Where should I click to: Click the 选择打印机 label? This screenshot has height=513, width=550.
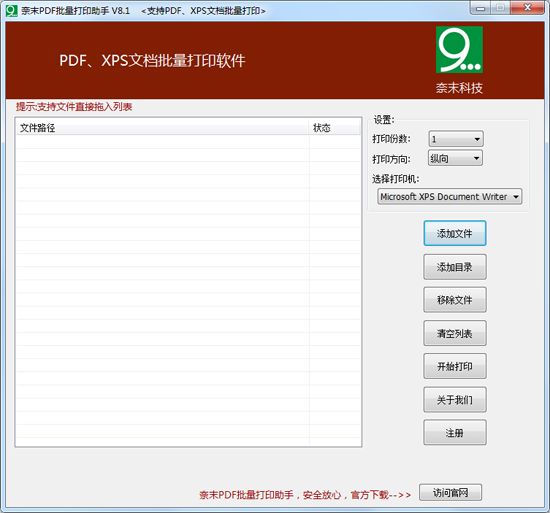click(x=396, y=179)
